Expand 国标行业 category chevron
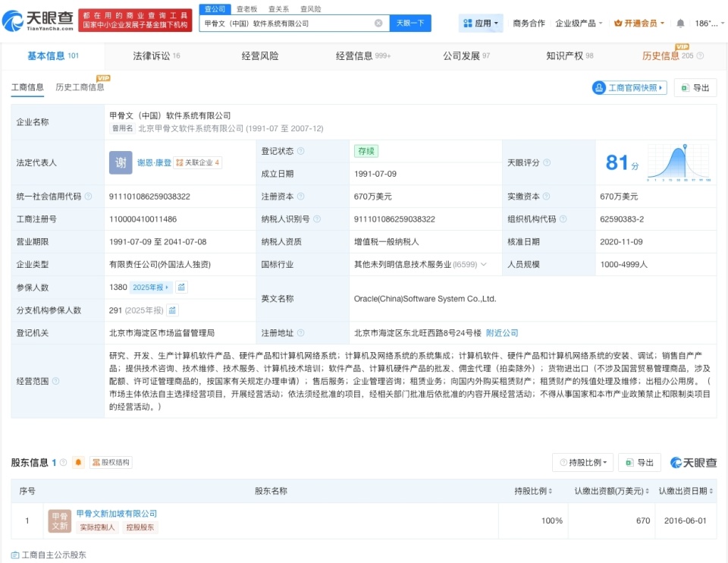The width and height of the screenshot is (728, 563). point(484,264)
